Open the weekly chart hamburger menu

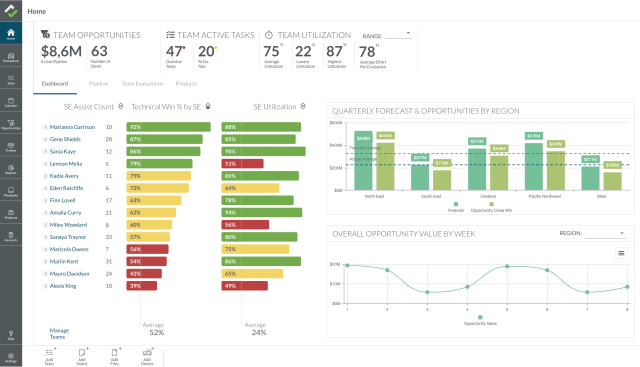tap(621, 253)
